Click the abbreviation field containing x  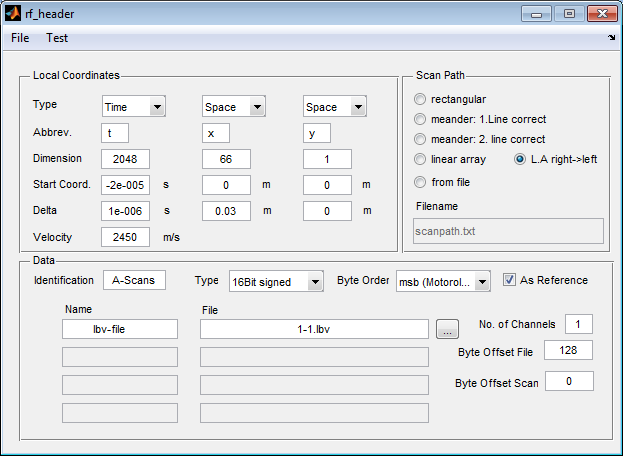pos(216,133)
